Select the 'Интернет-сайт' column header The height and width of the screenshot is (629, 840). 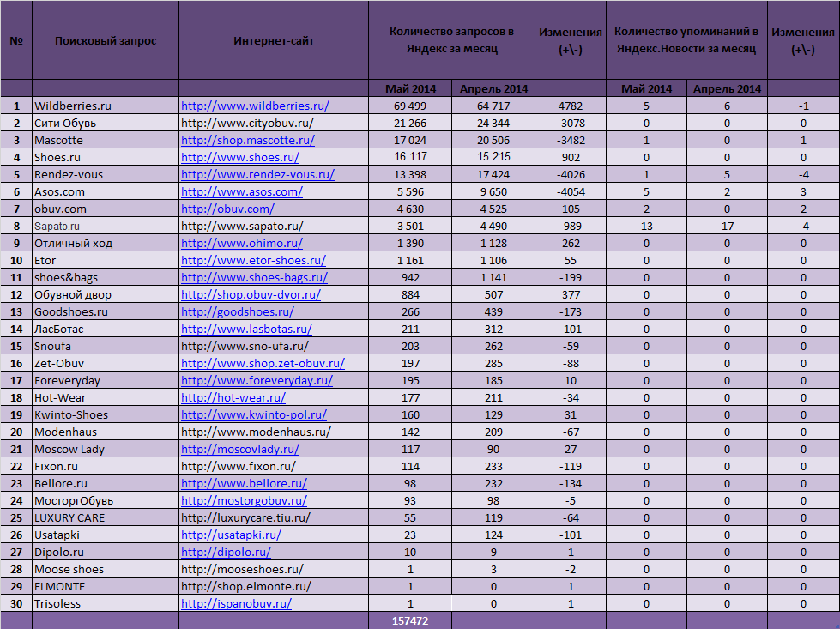pyautogui.click(x=274, y=40)
